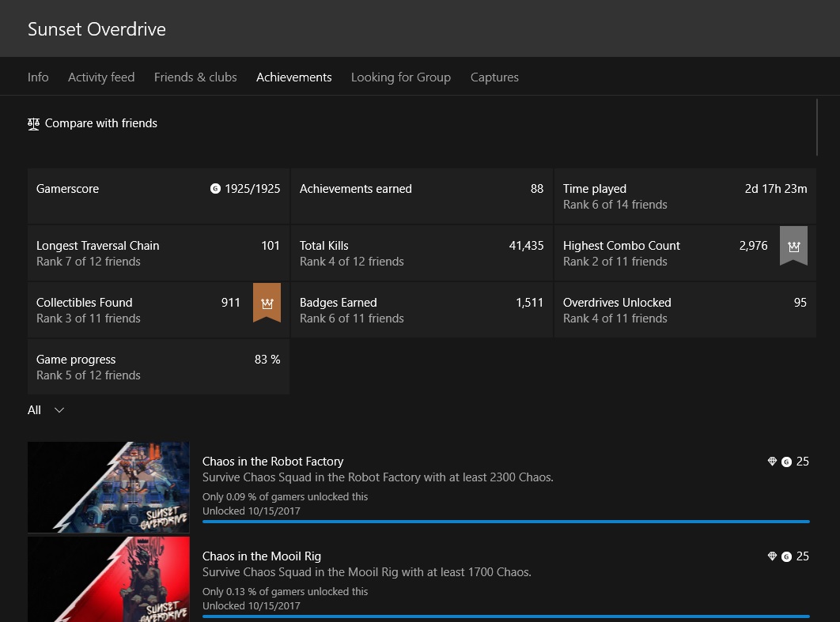
Task: Open the Looking for Group tab
Action: (400, 77)
